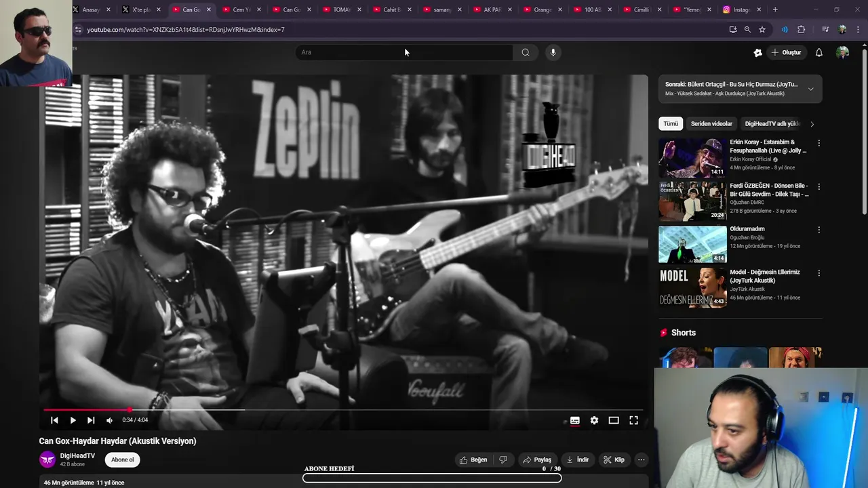Screen dimensions: 868x488
Task: Open the DigiHeadTV channel avatar
Action: click(47, 460)
